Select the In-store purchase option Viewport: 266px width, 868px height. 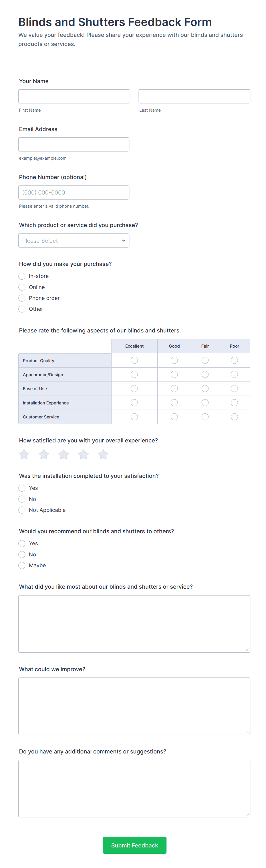pyautogui.click(x=22, y=276)
